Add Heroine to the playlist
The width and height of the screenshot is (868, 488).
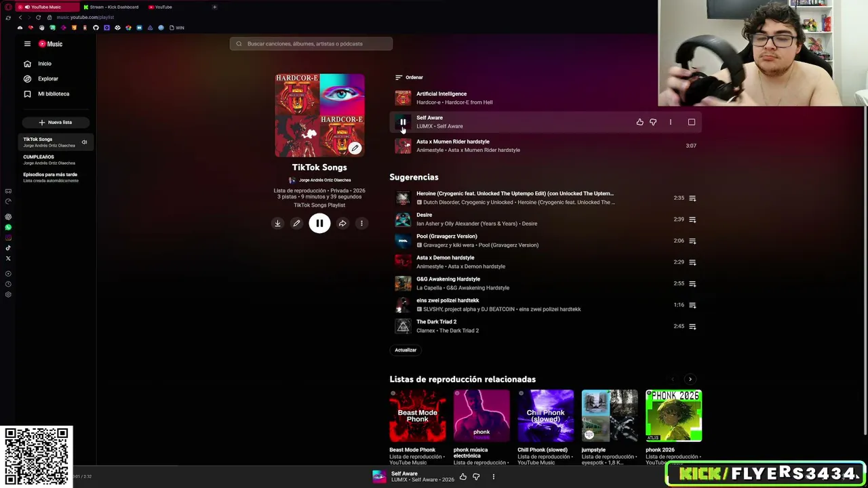692,199
